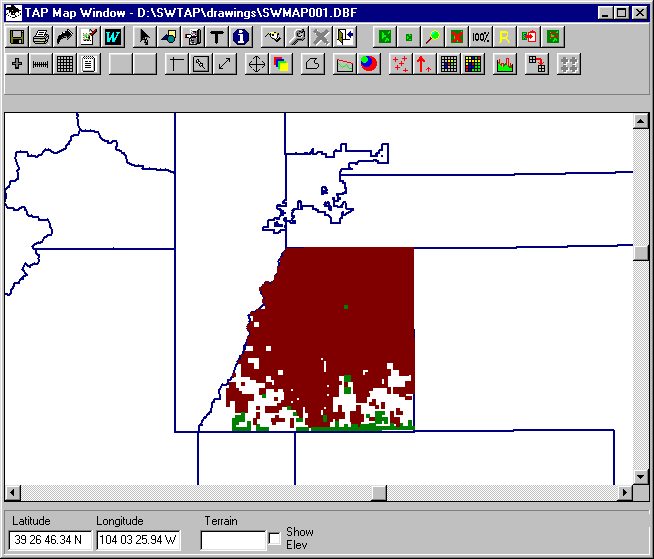654x559 pixels.
Task: Select the bold T text tool
Action: click(x=216, y=37)
